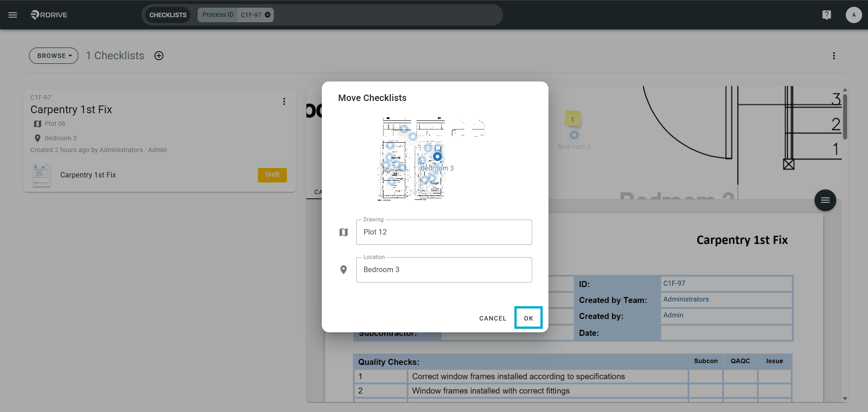Click the RDRIVE logo
The width and height of the screenshot is (868, 412).
click(x=49, y=15)
